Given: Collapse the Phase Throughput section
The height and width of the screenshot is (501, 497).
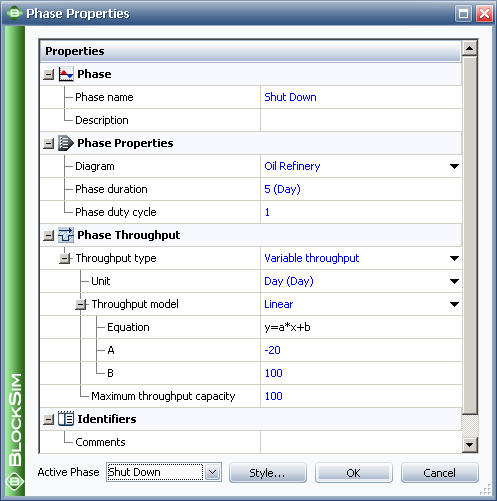Looking at the screenshot, I should pyautogui.click(x=49, y=236).
